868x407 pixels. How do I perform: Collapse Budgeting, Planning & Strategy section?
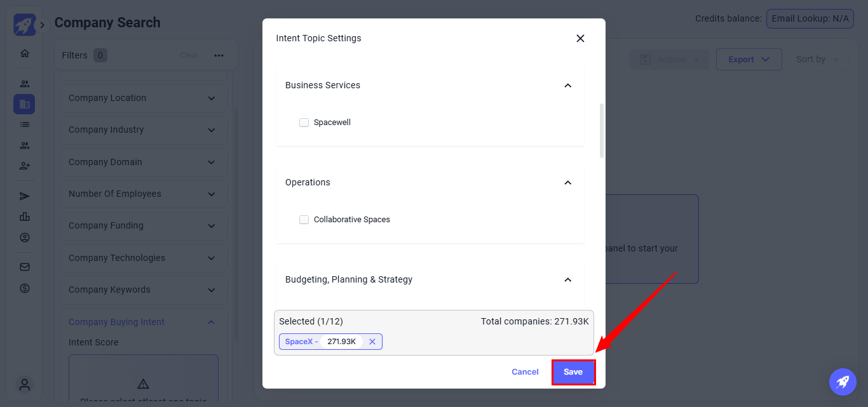(x=568, y=280)
